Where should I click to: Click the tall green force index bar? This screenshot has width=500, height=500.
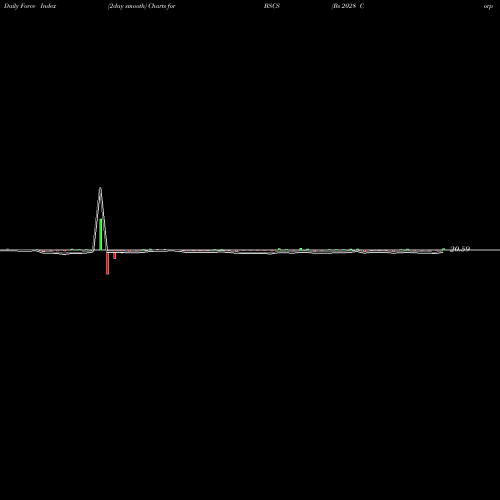coord(101,234)
